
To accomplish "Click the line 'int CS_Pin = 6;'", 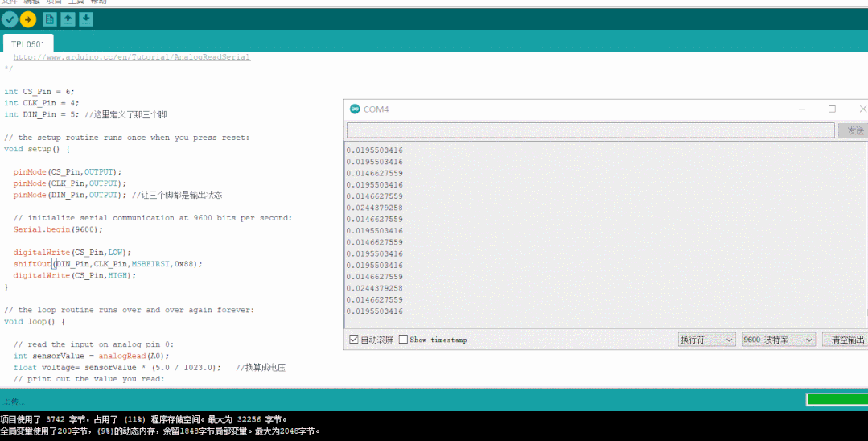I will pos(39,92).
